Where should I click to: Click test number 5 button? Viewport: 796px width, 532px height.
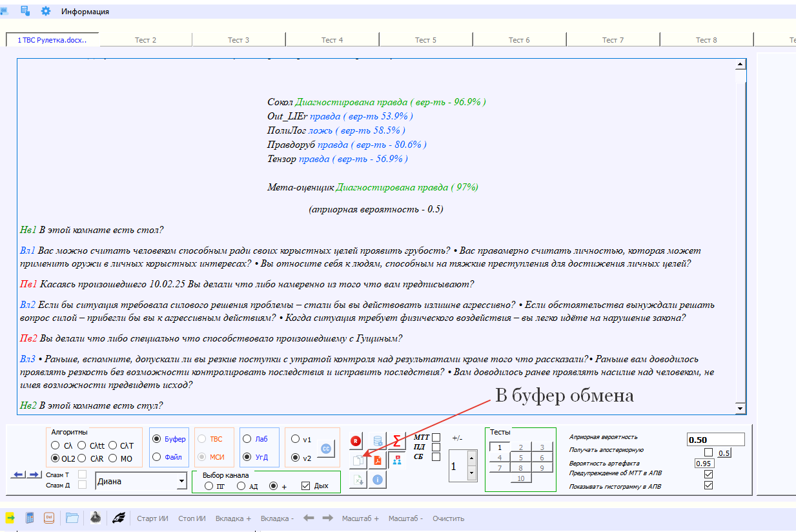pyautogui.click(x=520, y=458)
